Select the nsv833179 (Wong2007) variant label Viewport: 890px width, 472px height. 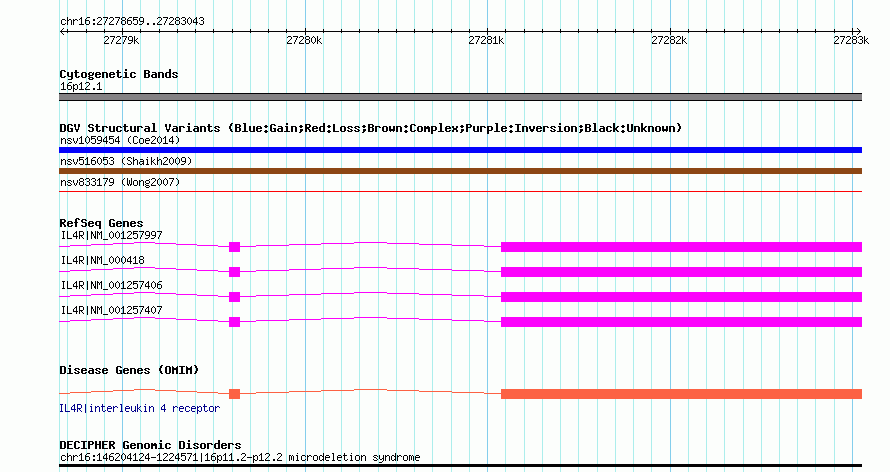point(120,182)
